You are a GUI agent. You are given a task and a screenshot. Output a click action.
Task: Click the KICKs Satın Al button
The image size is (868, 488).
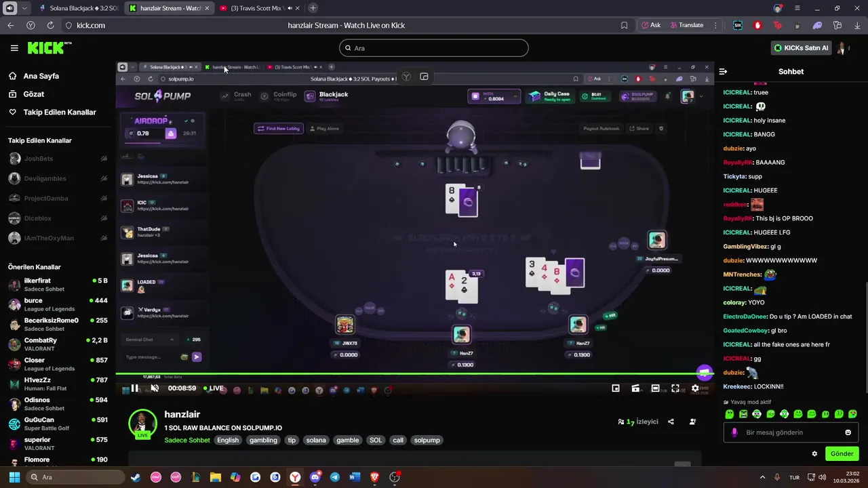[802, 48]
